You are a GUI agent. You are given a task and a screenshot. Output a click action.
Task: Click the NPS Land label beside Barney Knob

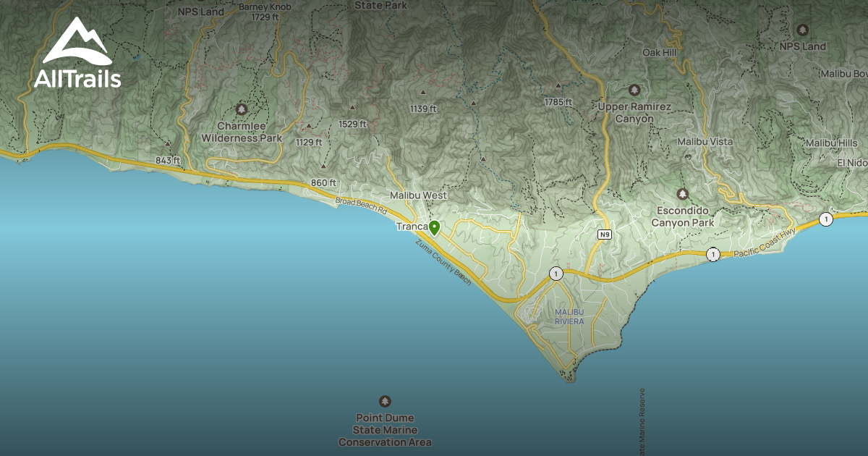tap(201, 12)
